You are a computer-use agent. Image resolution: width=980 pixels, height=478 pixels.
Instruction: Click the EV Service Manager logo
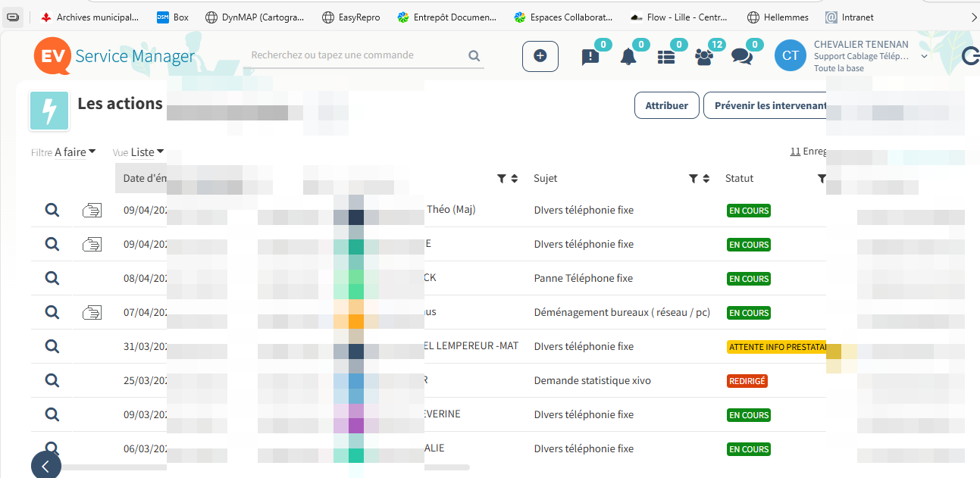coord(114,56)
